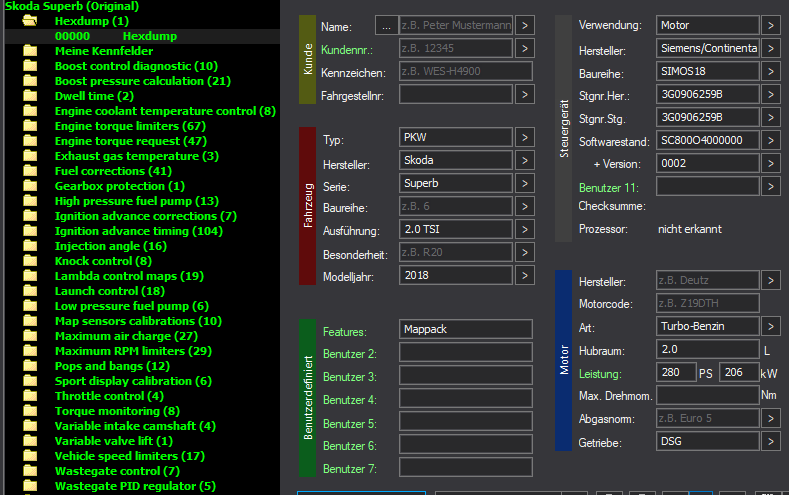Click the Throttle control folder icon
This screenshot has height=495, width=789.
(30, 396)
